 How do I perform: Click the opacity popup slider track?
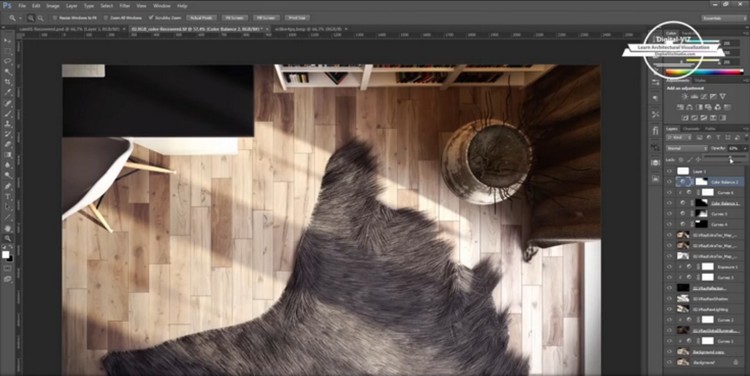click(x=725, y=156)
